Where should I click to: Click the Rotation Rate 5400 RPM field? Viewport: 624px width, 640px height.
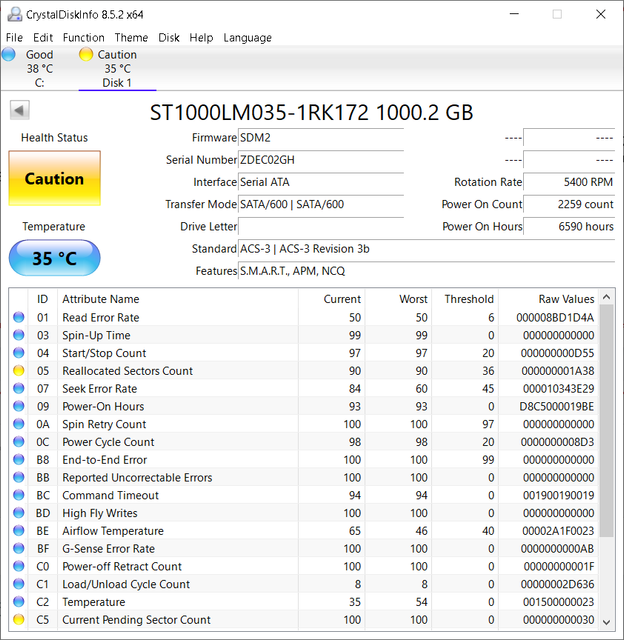click(569, 182)
